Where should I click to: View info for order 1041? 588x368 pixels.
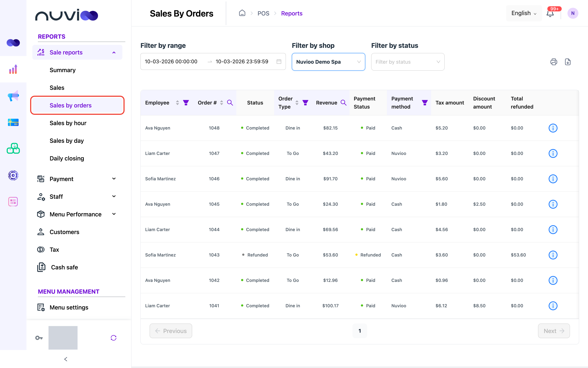point(553,306)
